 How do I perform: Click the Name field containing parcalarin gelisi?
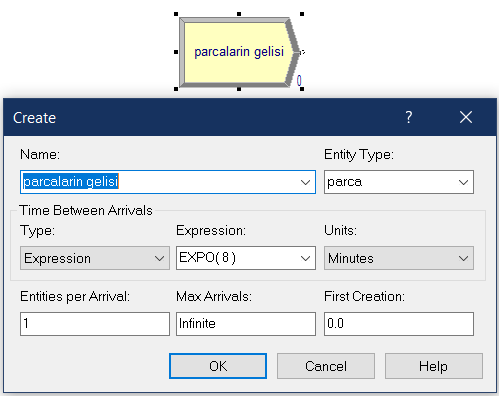coord(168,182)
